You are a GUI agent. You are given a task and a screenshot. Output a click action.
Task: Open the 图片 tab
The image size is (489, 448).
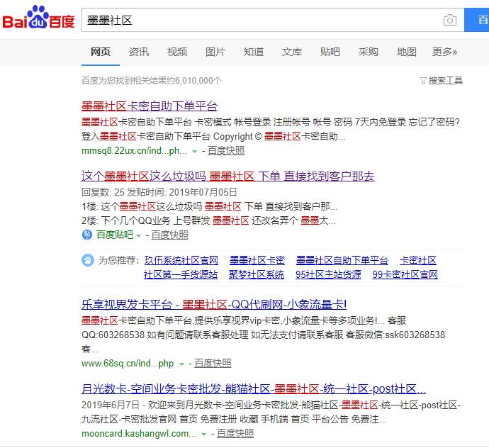(x=215, y=52)
